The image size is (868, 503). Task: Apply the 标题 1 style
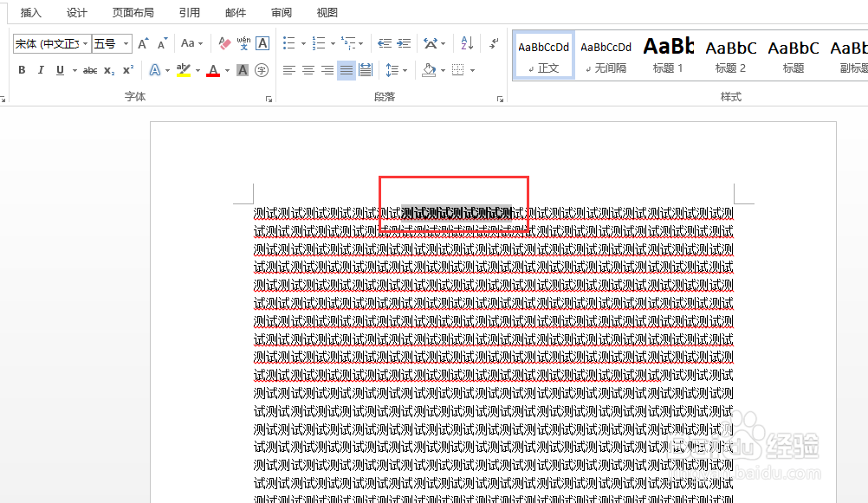pyautogui.click(x=668, y=55)
